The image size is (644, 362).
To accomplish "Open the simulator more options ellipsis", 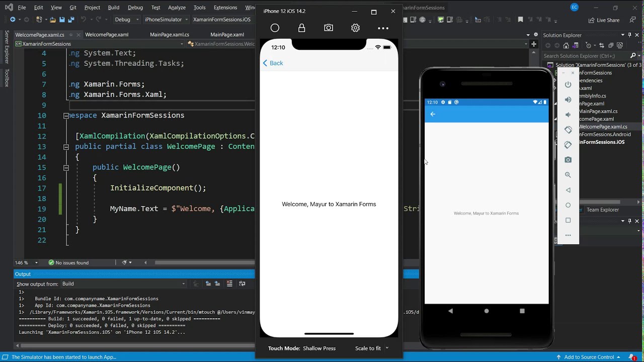I will tap(383, 29).
